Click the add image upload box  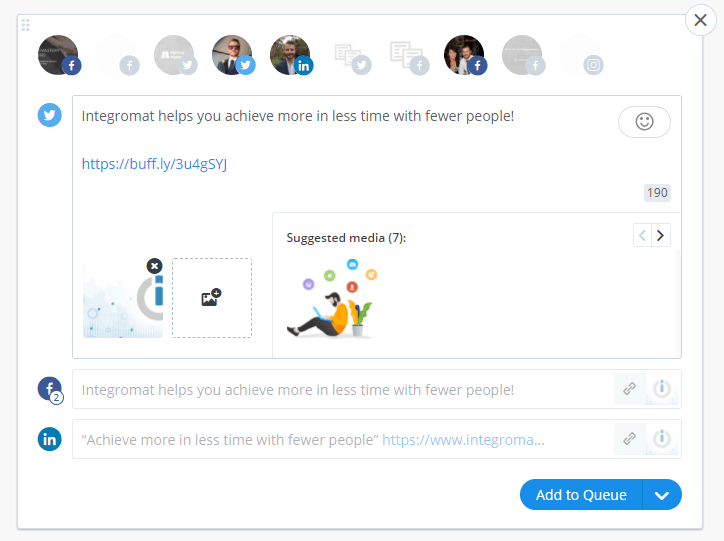211,297
